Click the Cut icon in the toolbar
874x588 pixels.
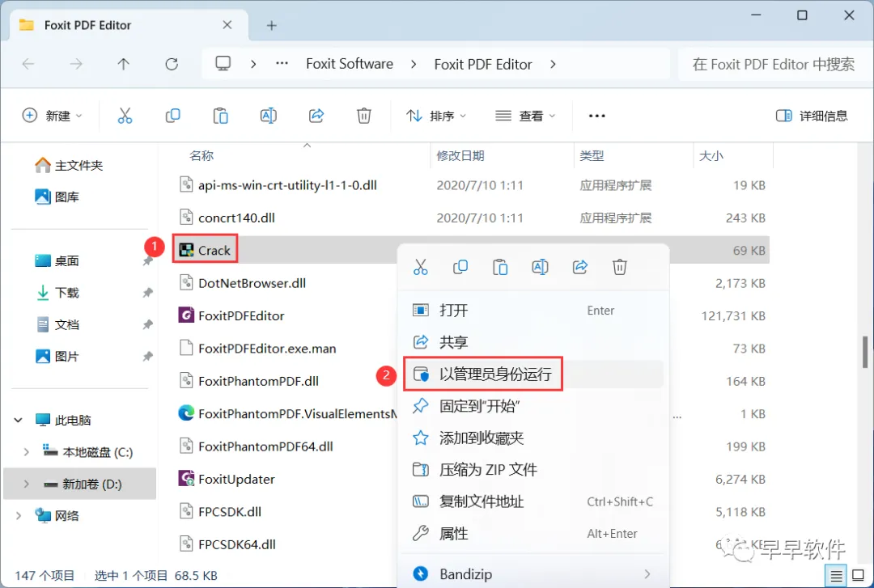pos(125,116)
